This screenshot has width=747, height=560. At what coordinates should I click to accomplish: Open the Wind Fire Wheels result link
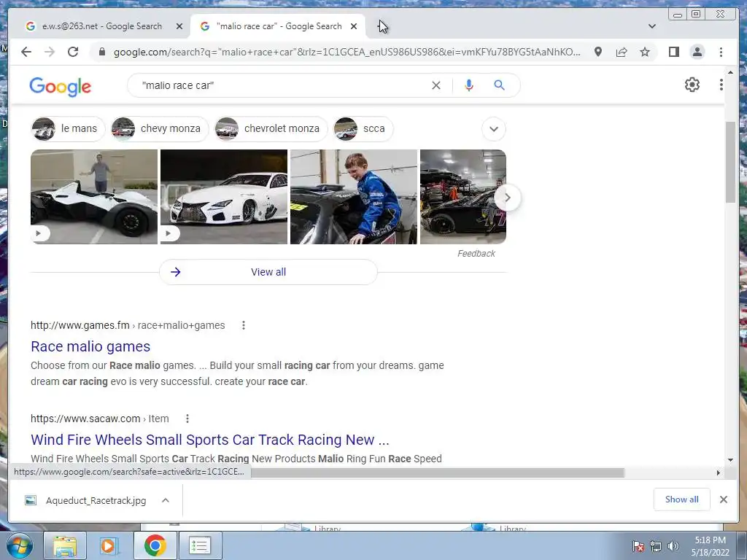click(x=210, y=440)
